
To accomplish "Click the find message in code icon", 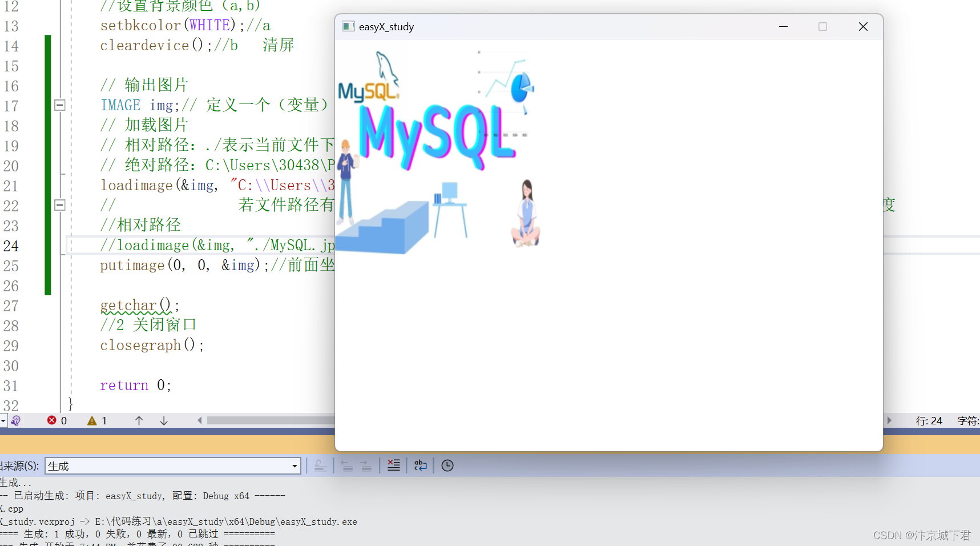I will (321, 465).
